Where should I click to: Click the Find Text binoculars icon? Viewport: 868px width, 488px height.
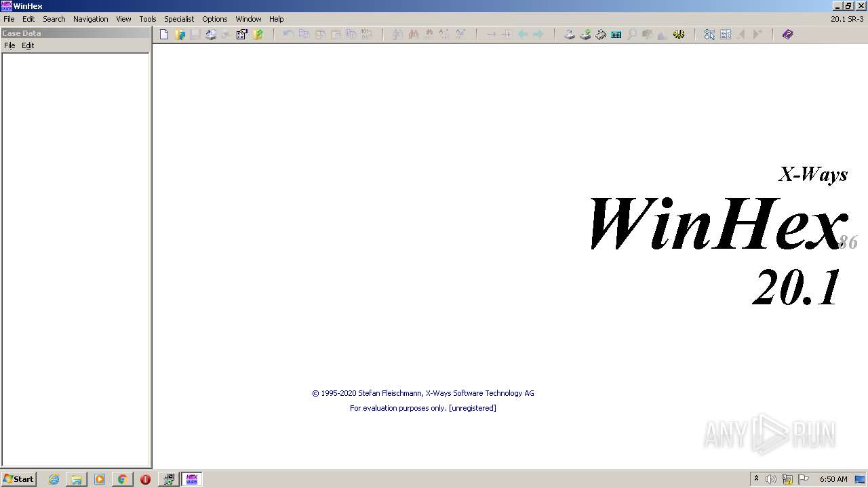pos(397,34)
